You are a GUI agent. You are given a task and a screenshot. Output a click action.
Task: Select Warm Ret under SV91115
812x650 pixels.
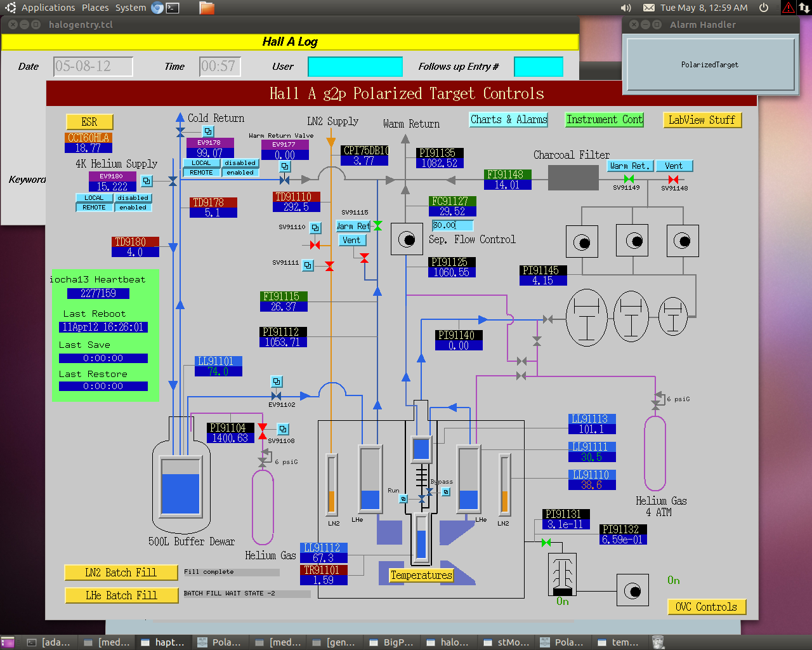(353, 226)
